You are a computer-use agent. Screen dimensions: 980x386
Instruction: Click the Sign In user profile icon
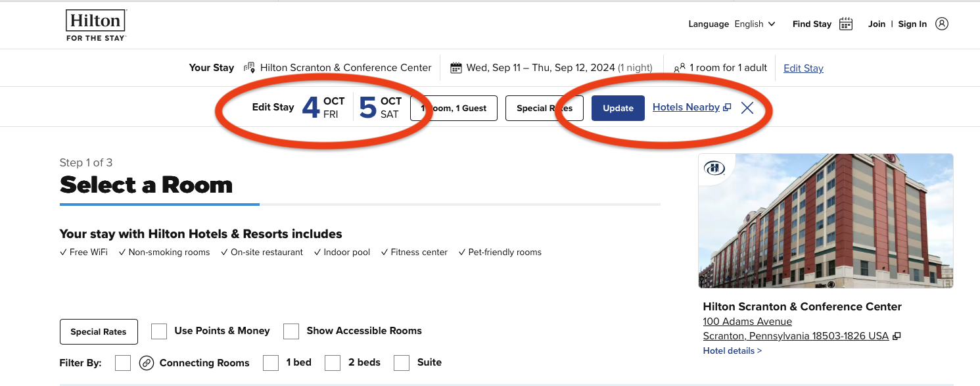942,24
